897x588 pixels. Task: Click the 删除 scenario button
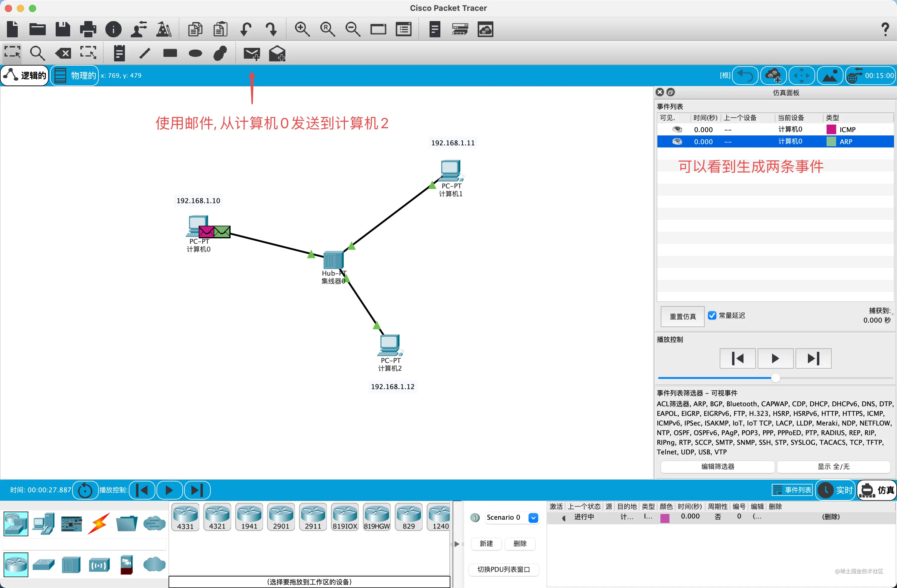(520, 543)
